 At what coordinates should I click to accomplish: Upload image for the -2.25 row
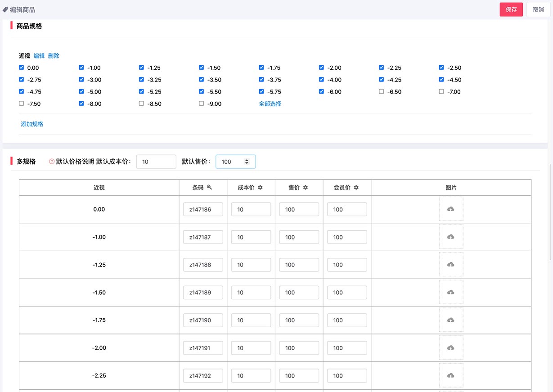coord(451,375)
